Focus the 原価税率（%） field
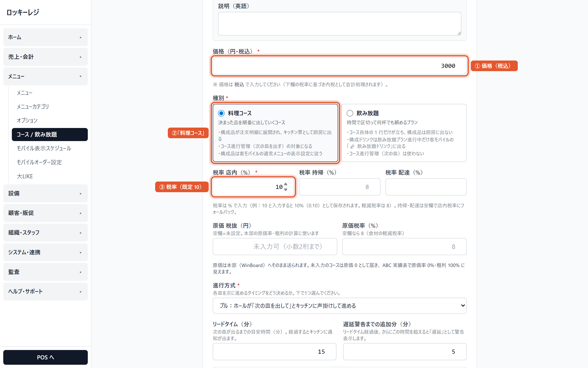This screenshot has height=368, width=588. coord(404,247)
